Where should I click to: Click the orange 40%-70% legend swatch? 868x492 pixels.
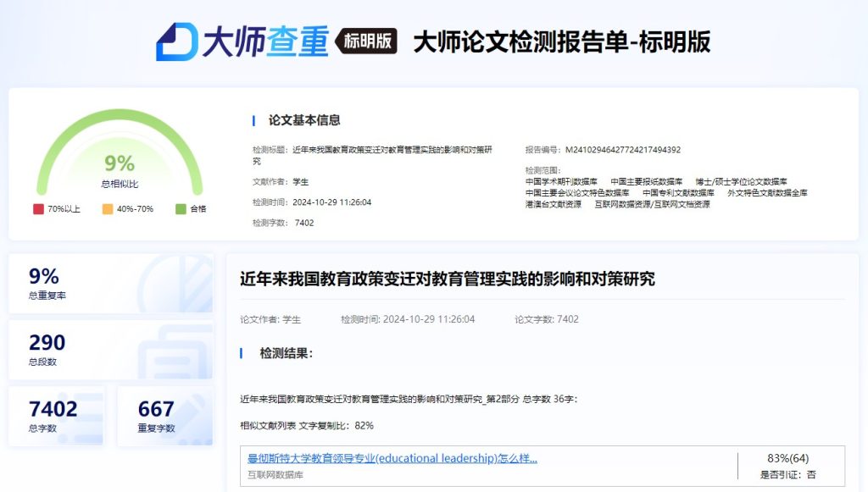coord(108,209)
